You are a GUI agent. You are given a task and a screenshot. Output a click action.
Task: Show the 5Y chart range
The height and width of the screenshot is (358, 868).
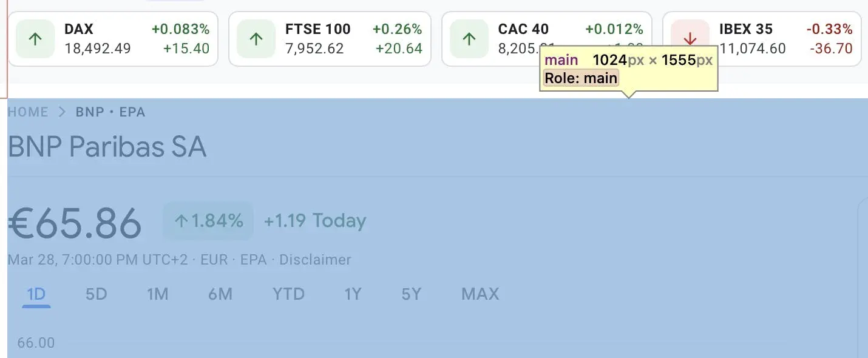click(x=411, y=294)
